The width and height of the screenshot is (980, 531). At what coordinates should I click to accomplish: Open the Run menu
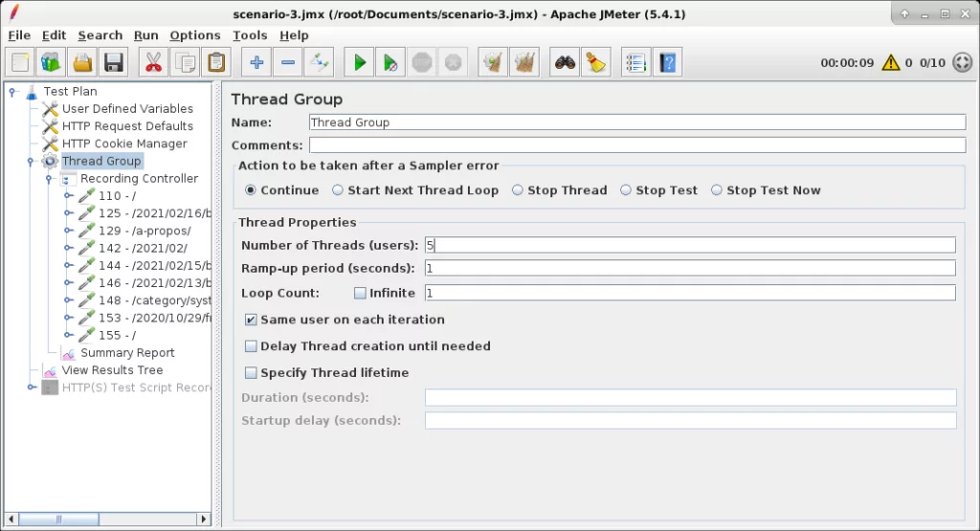pyautogui.click(x=145, y=35)
